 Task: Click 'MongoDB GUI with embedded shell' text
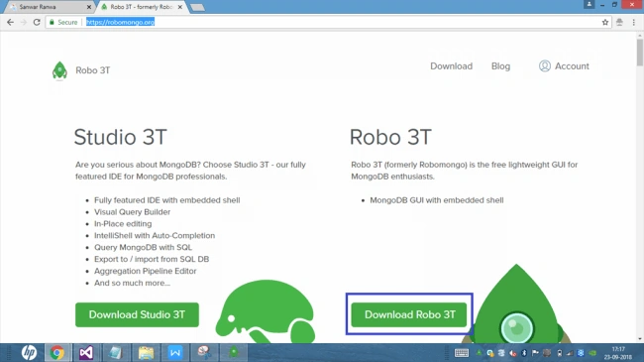point(437,200)
